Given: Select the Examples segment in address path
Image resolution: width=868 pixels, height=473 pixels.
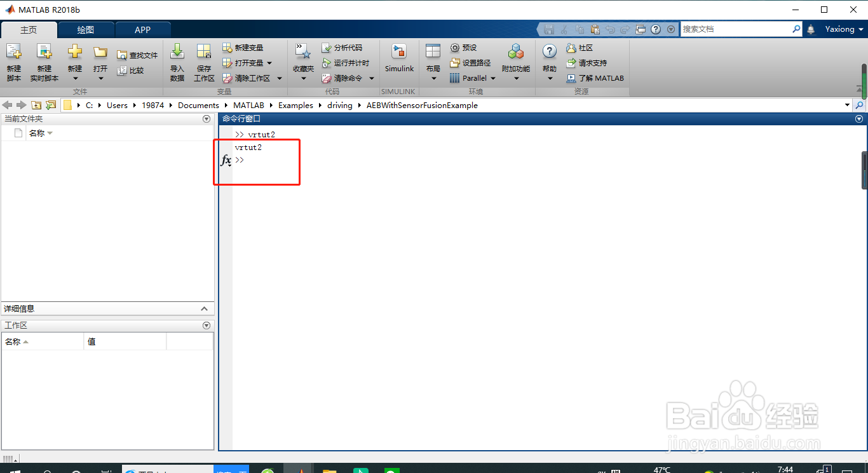Looking at the screenshot, I should click(x=295, y=106).
